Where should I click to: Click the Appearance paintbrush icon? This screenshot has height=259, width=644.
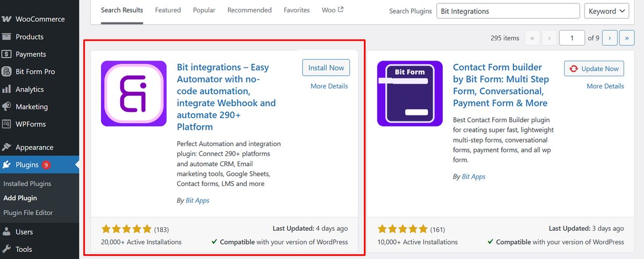[6, 147]
